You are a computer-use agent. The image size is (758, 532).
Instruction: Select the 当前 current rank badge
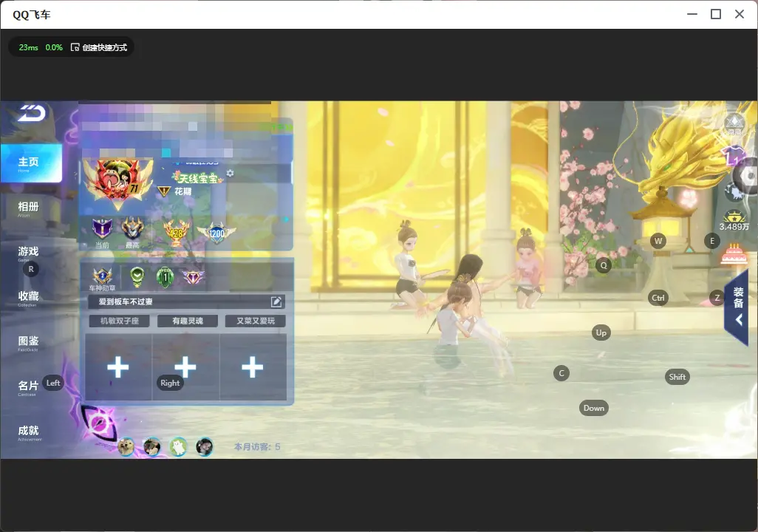102,230
